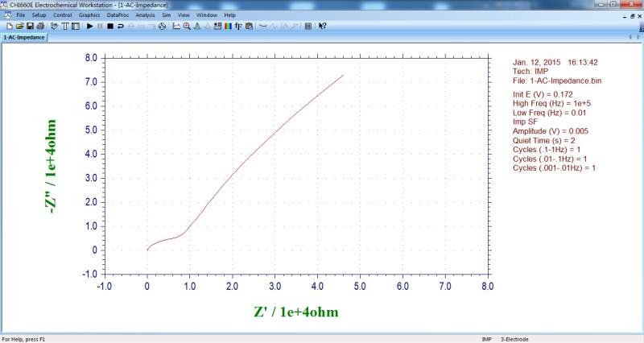Open the Technique selection (T) icon
This screenshot has height=343, width=644.
(65, 26)
